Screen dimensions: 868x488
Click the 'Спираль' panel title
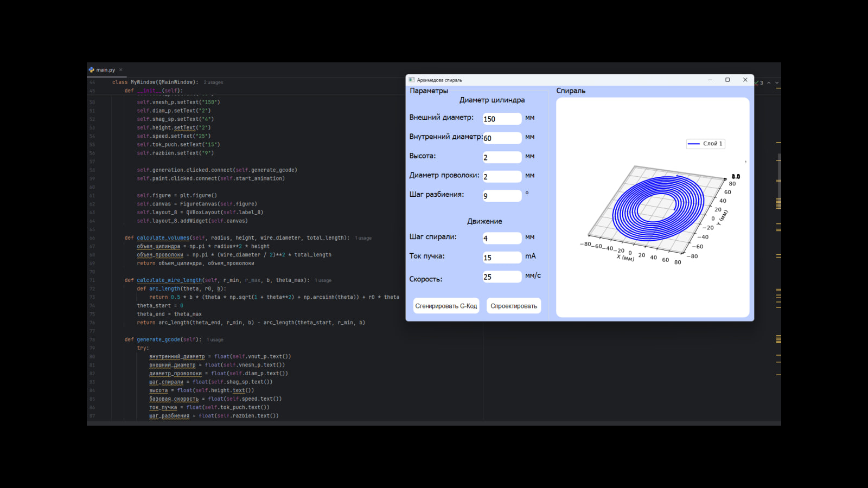[571, 91]
